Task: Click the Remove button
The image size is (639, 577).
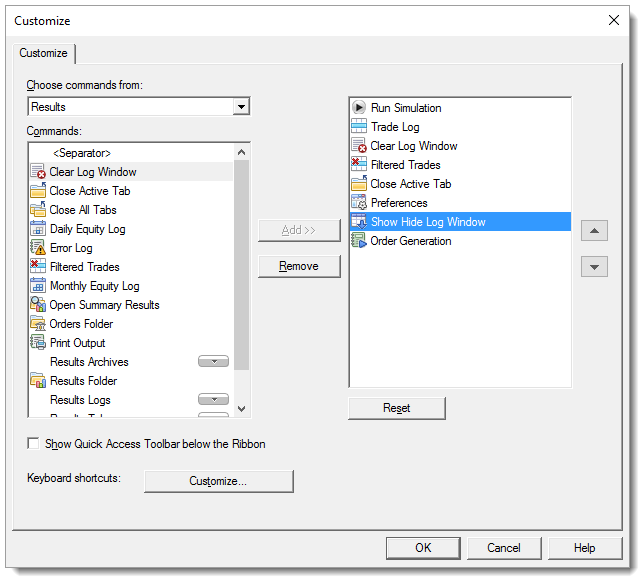Action: click(299, 266)
